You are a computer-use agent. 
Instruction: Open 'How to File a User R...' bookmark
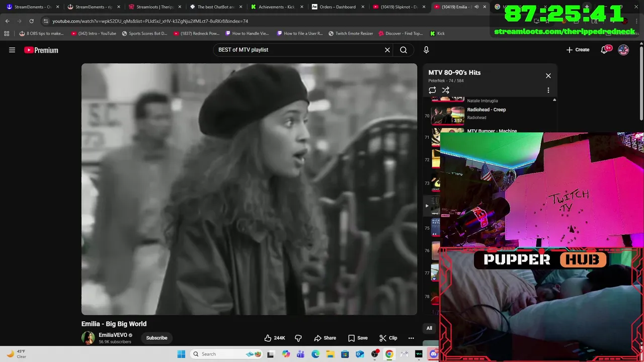coord(300,33)
